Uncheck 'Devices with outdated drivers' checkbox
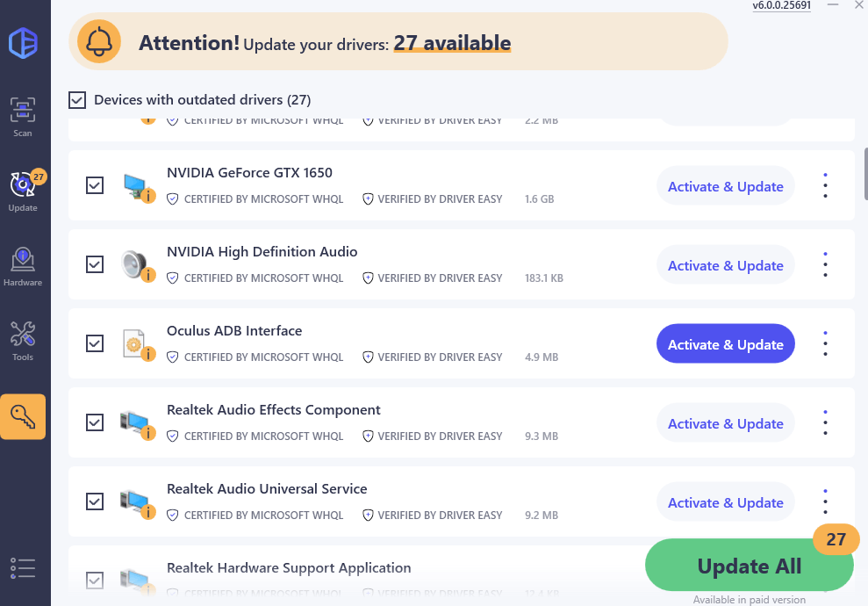Screen dimensions: 868x606 point(77,100)
